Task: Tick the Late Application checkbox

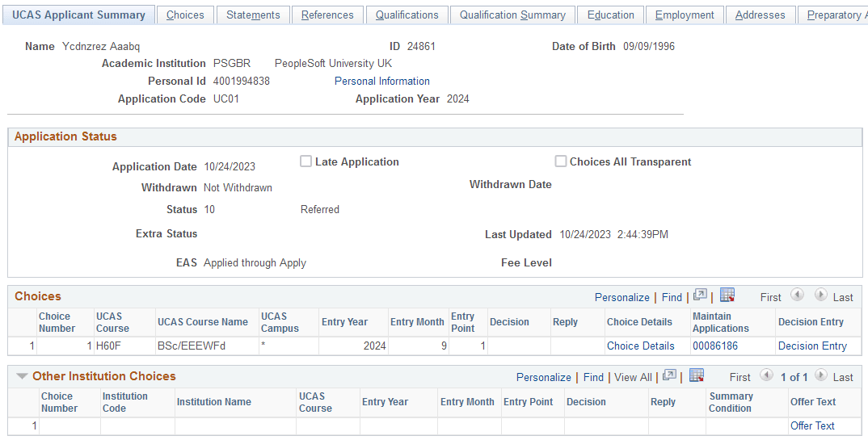Action: click(x=305, y=161)
